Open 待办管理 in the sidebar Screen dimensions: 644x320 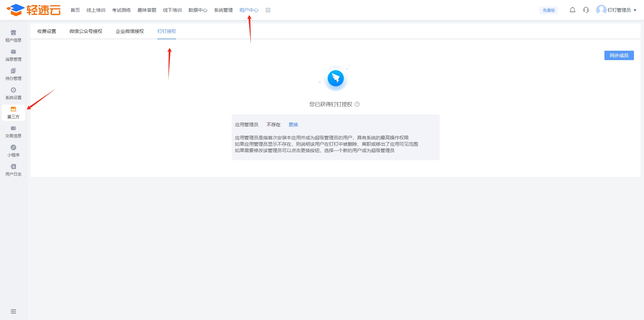13,75
